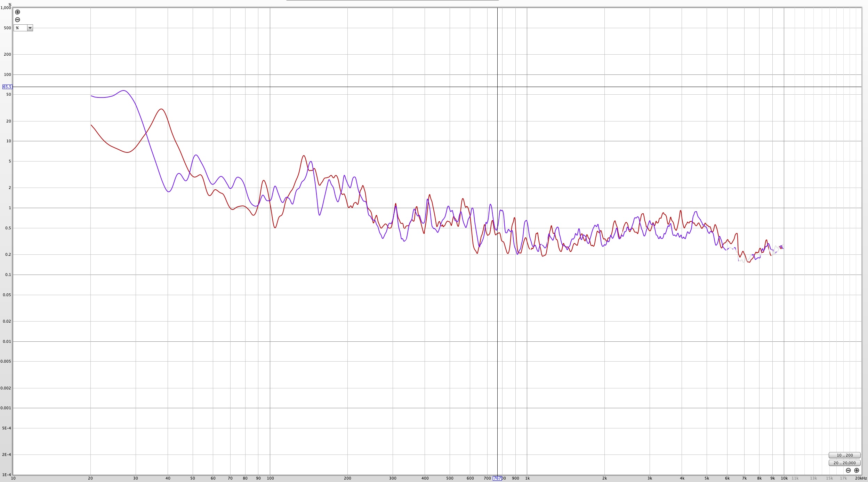868x482 pixels.
Task: Zoom in the vertical distortion axis
Action: point(17,12)
